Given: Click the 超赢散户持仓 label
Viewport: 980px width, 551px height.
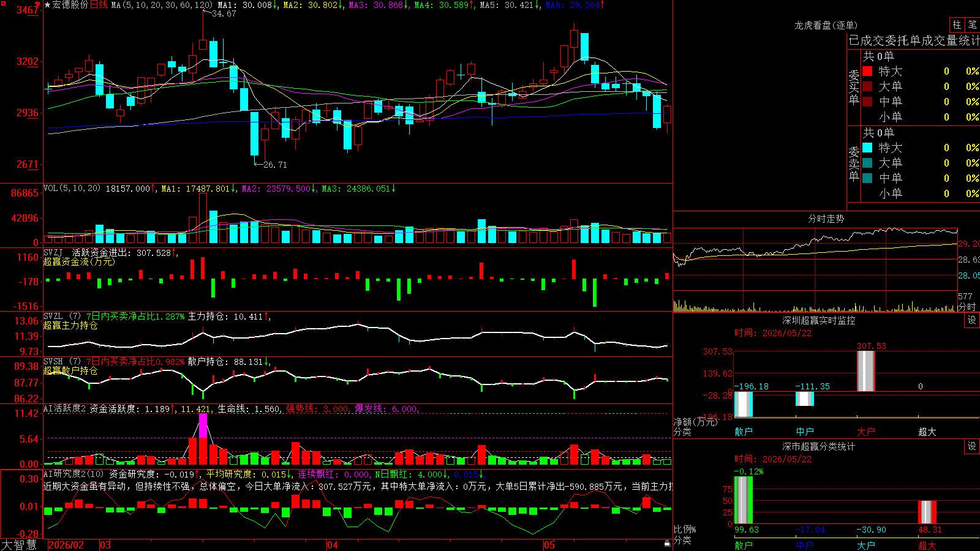Looking at the screenshot, I should coord(70,370).
